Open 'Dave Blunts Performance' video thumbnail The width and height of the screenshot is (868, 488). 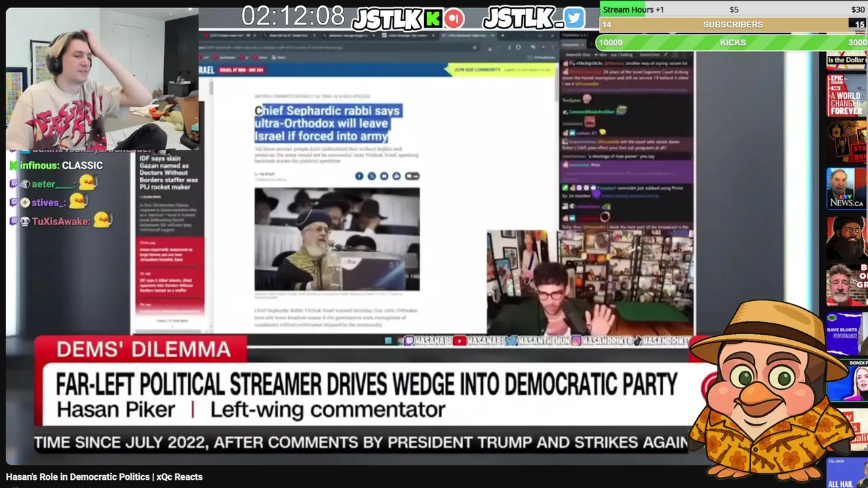coord(846,332)
